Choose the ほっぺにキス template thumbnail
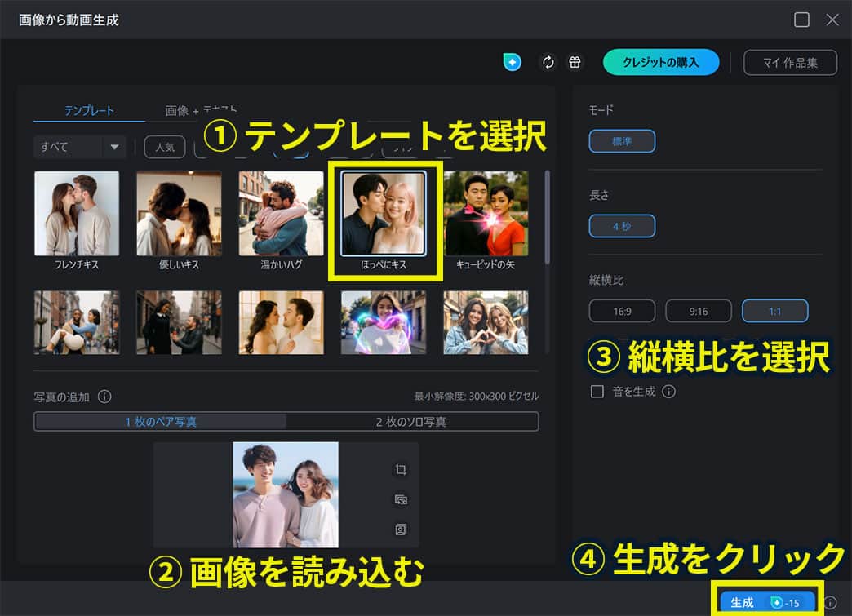Image resolution: width=852 pixels, height=616 pixels. pyautogui.click(x=384, y=214)
